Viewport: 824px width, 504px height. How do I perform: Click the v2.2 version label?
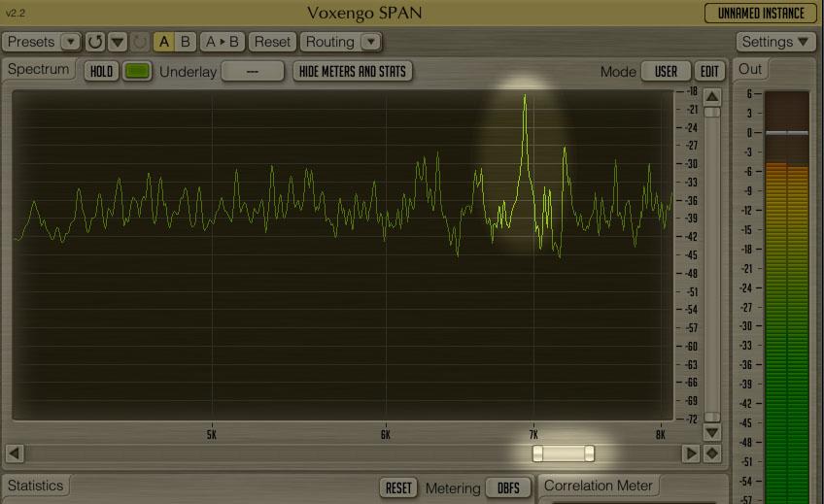coord(16,14)
